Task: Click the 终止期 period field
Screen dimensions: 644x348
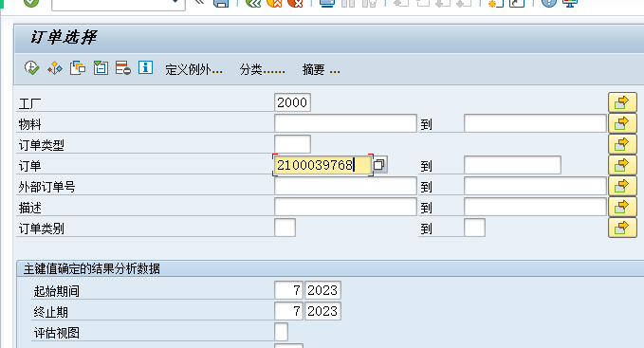Action: [288, 311]
